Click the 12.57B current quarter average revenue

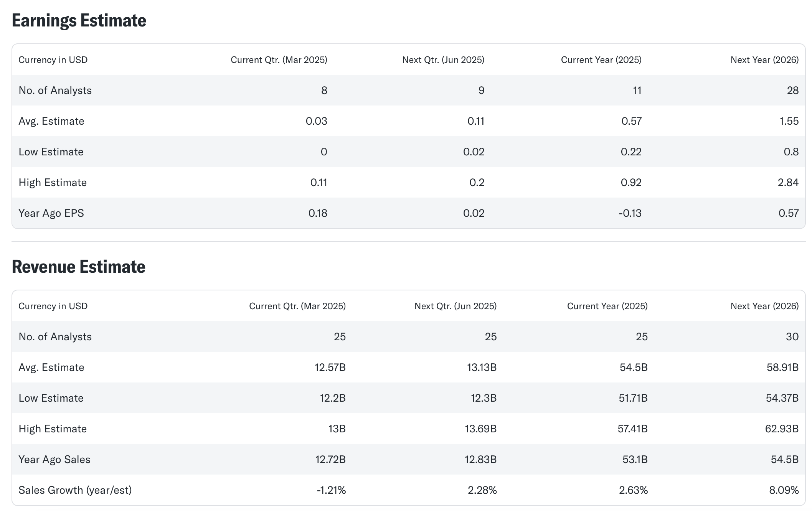(x=330, y=368)
